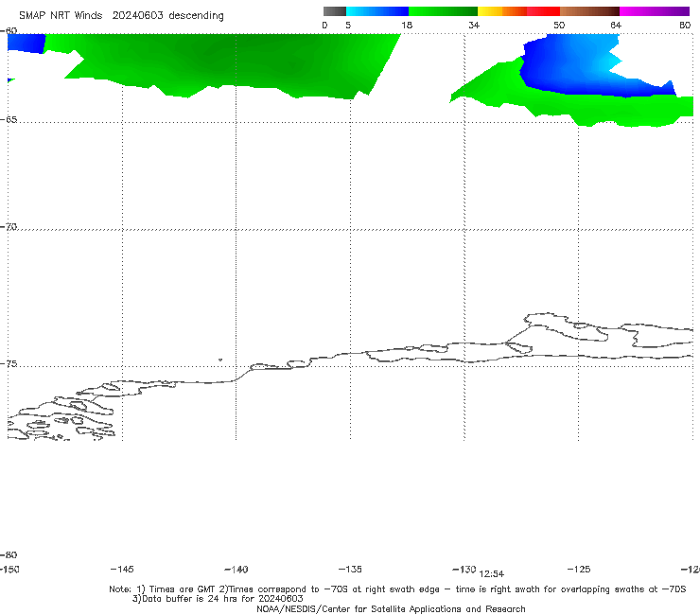Click the red segment of the color bar
Viewport: 700px width, 615px height.
click(x=543, y=11)
